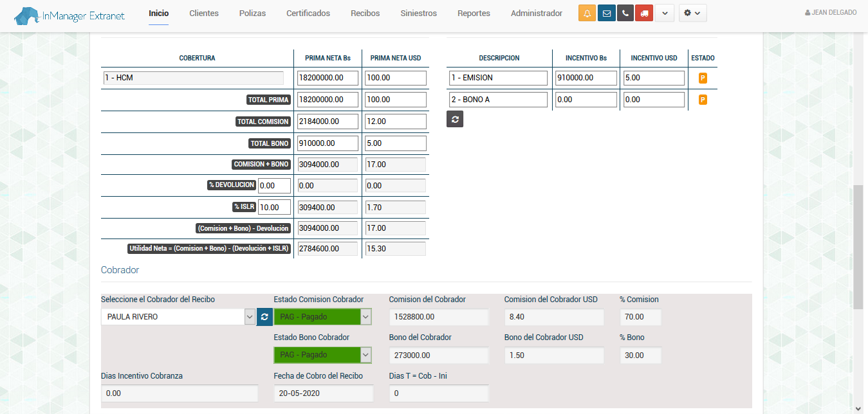Viewport: 868px width, 414px height.
Task: Open the settings gear dropdown
Action: click(692, 14)
